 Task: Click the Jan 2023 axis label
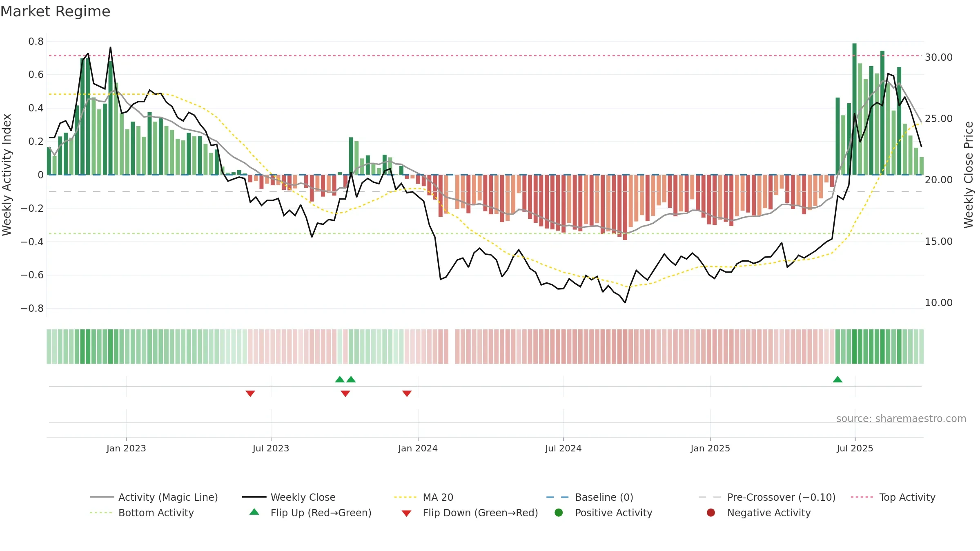126,448
